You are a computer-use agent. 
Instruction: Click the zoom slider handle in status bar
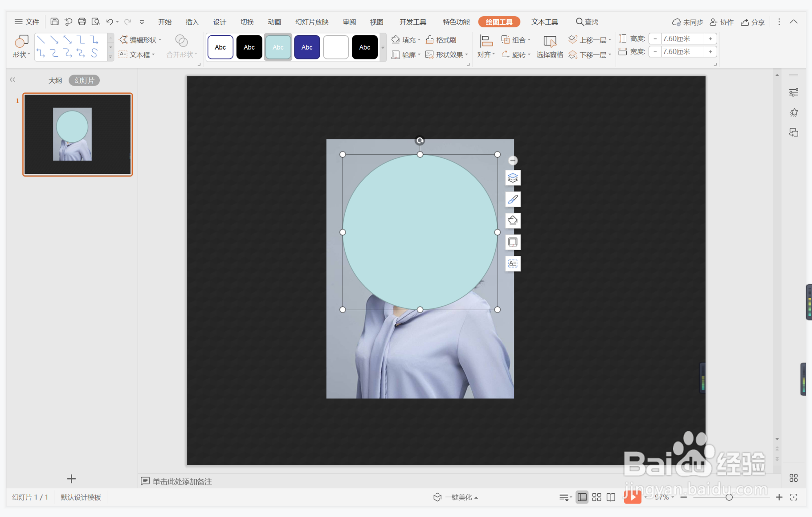(729, 497)
